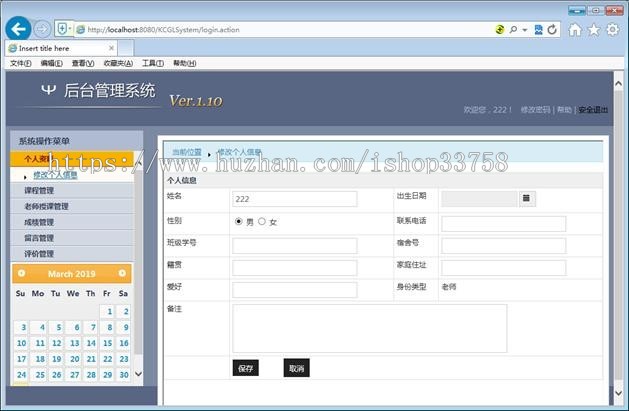The image size is (629, 411).
Task: Click 修改个人信息 link in sidebar
Action: tap(55, 175)
